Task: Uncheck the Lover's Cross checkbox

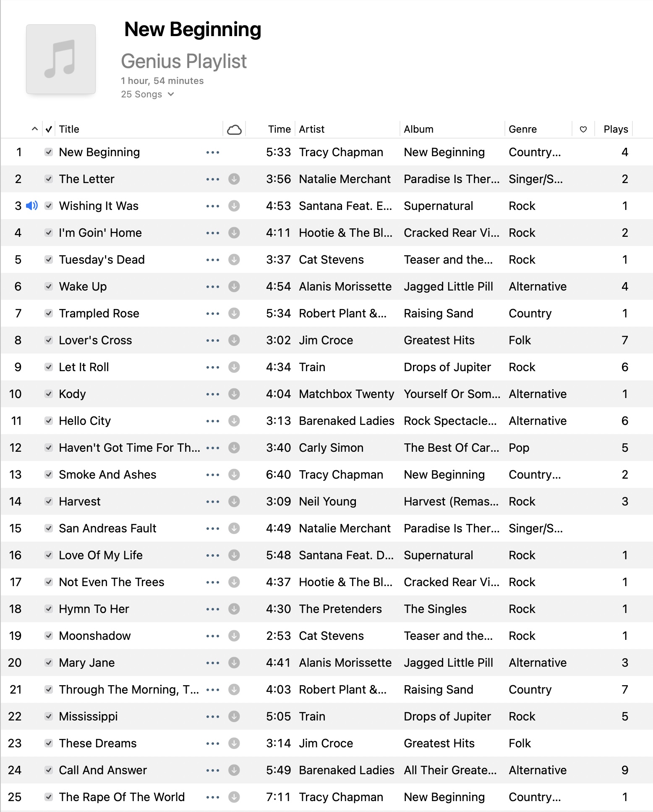Action: 49,340
